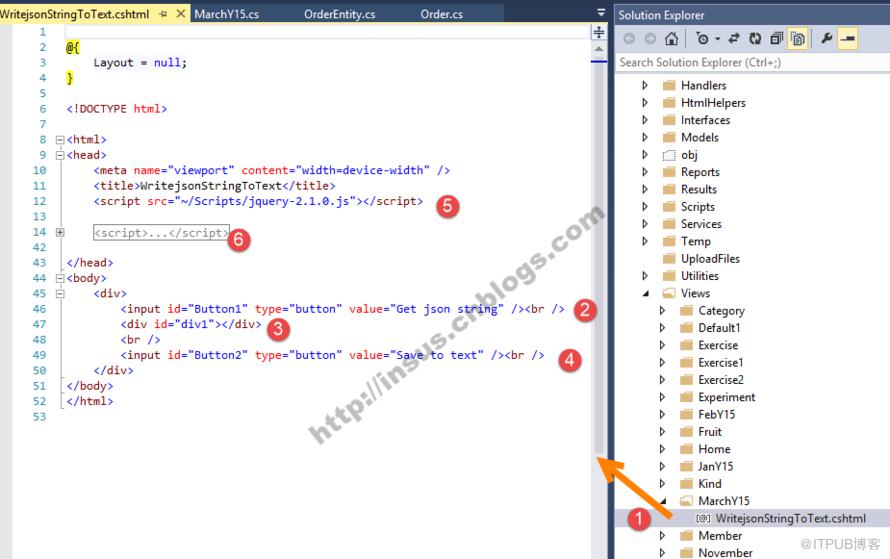The height and width of the screenshot is (559, 890).
Task: Select the JanY15 folder
Action: click(x=715, y=466)
